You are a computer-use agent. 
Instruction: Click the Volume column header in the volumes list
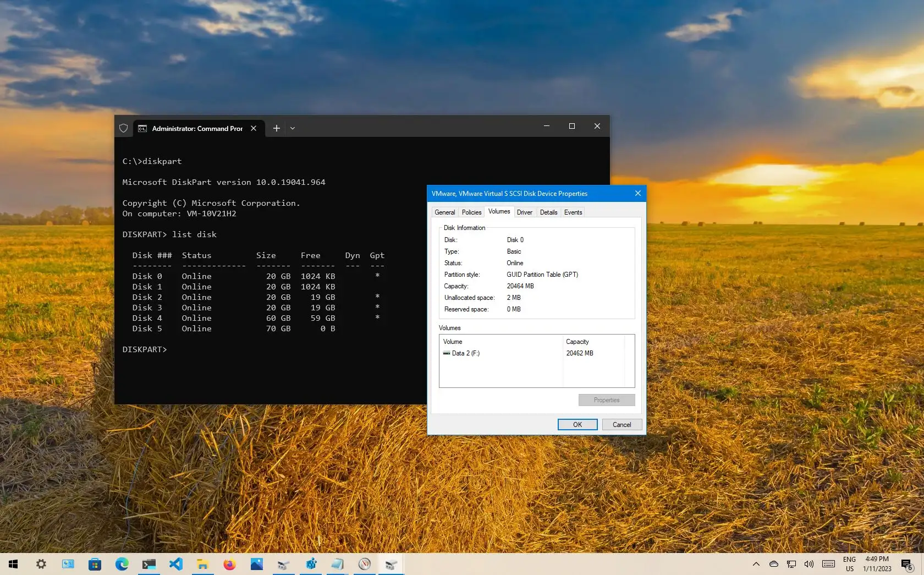click(501, 342)
